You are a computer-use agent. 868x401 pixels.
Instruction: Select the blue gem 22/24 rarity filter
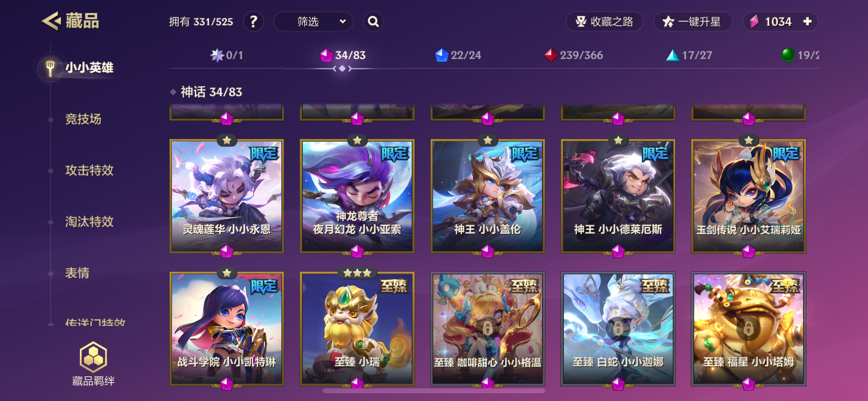[458, 55]
